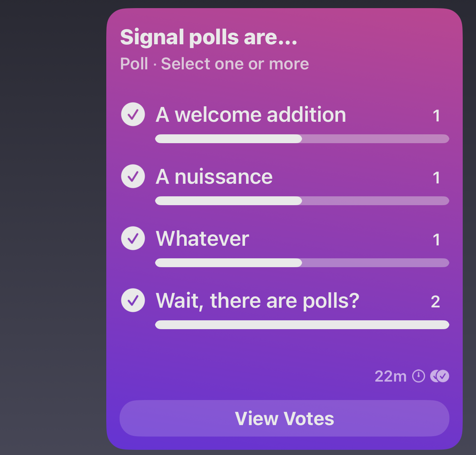
Task: Click the vote count "2" for the last option
Action: pos(435,302)
